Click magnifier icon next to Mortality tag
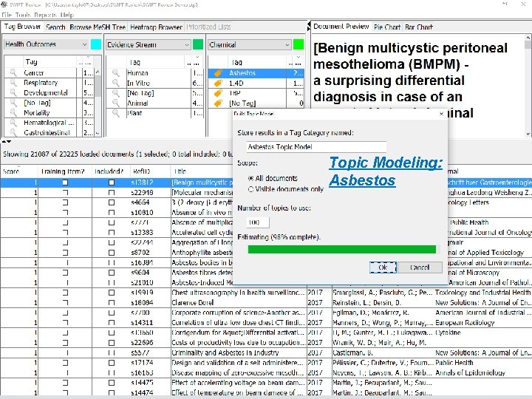532x399 pixels. click(13, 112)
